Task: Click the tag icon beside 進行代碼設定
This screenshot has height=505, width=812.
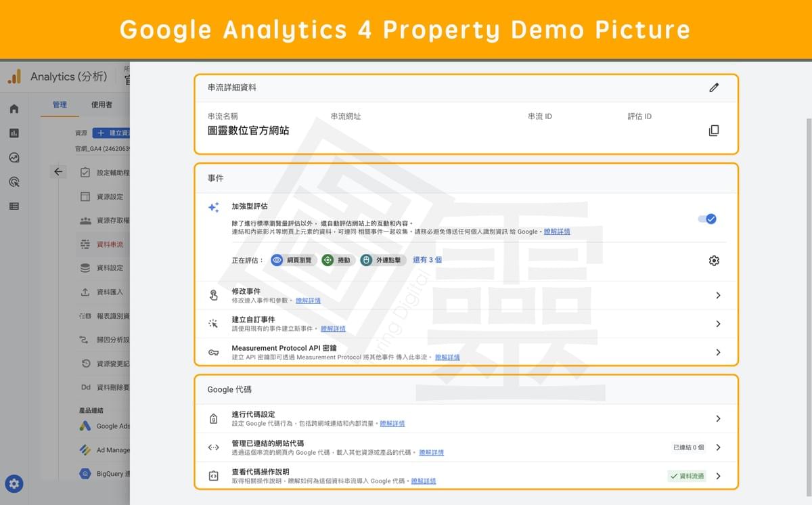Action: 213,418
